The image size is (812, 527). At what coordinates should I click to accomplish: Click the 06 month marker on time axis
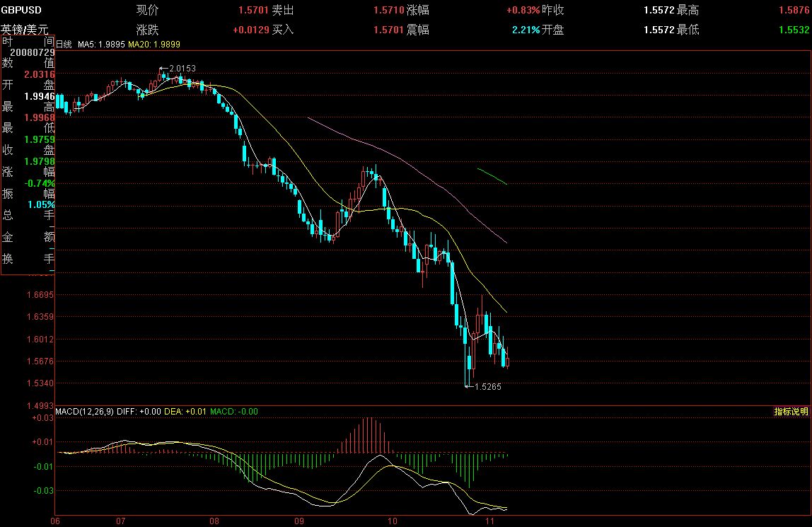55,521
